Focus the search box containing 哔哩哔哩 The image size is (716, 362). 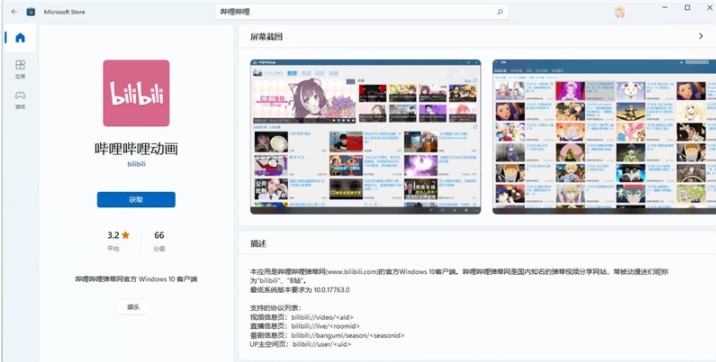tap(362, 12)
